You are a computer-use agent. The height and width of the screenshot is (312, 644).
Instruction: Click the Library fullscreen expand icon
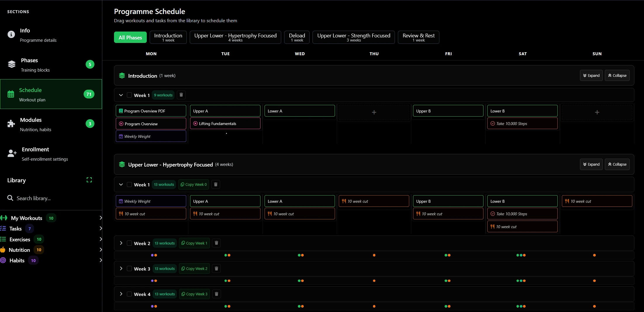point(89,180)
